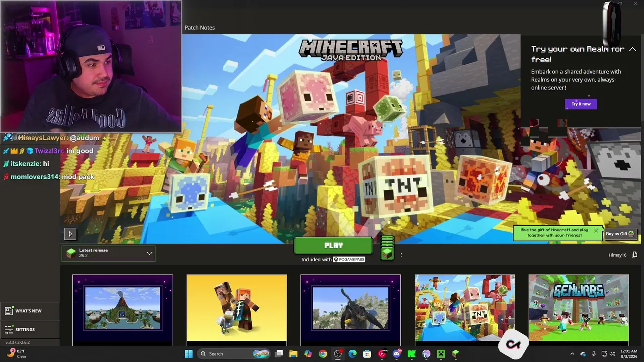Open the three-dot menu beside PLAY
This screenshot has width=644, height=362.
coord(401,255)
